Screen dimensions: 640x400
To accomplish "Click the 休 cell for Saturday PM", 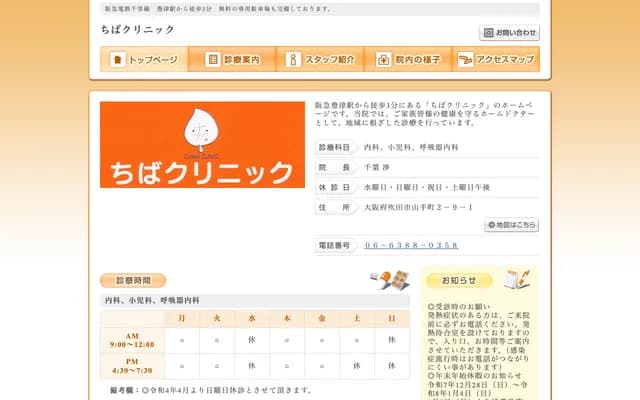I will click(357, 366).
